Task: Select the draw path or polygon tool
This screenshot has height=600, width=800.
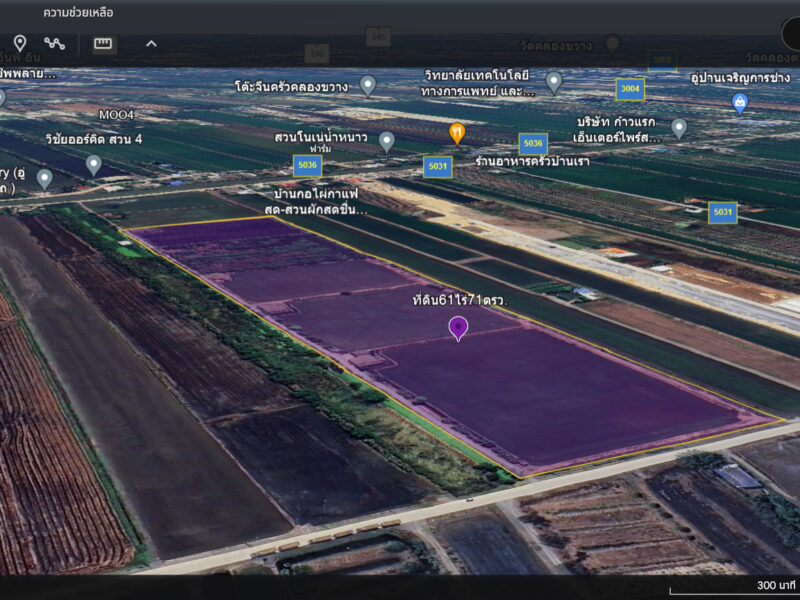Action: [54, 43]
